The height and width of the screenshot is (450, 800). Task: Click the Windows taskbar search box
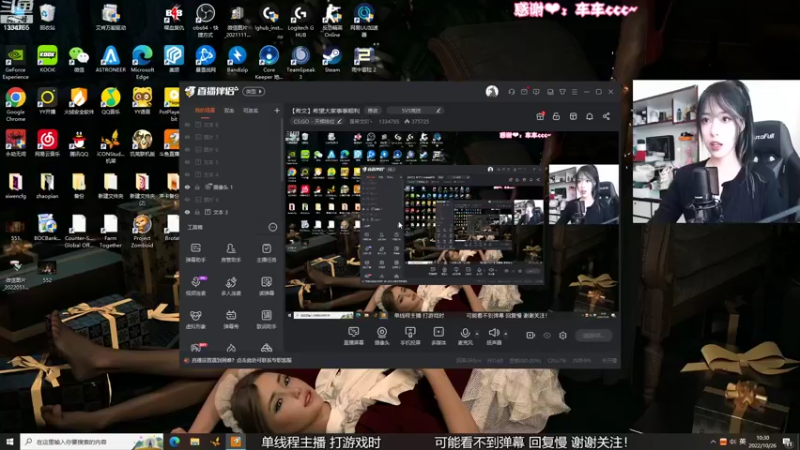tap(91, 442)
